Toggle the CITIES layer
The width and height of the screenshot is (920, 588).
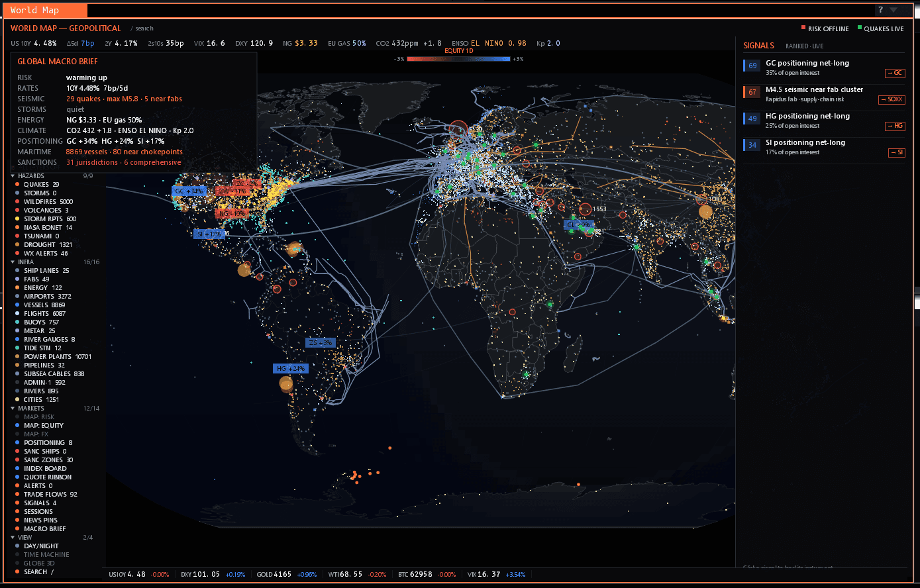click(37, 399)
